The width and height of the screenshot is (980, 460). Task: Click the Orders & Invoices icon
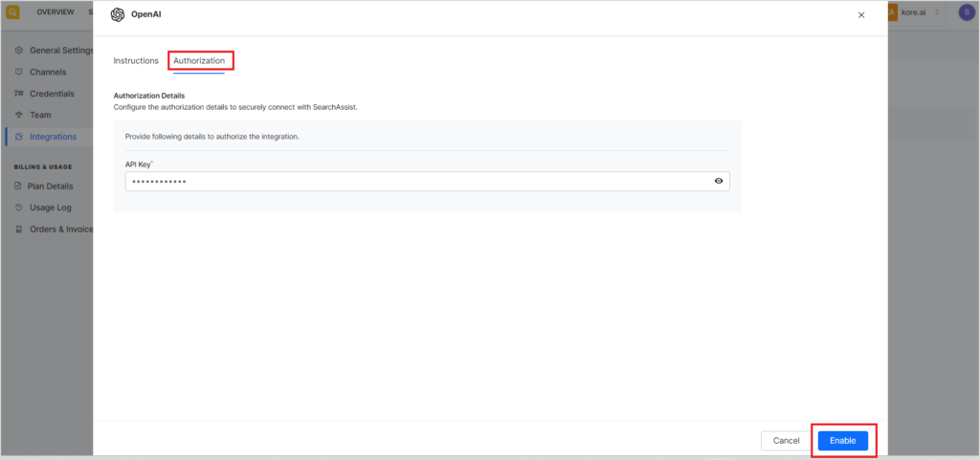pos(20,230)
